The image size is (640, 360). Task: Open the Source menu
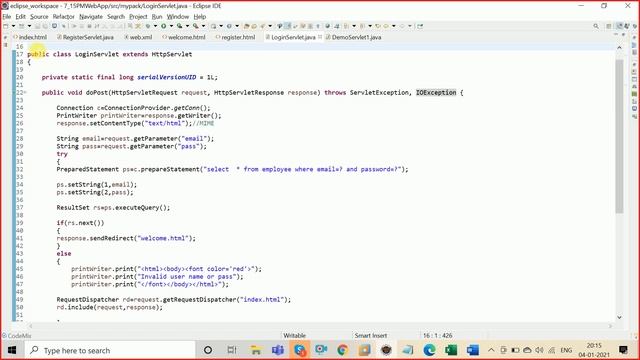(x=39, y=17)
